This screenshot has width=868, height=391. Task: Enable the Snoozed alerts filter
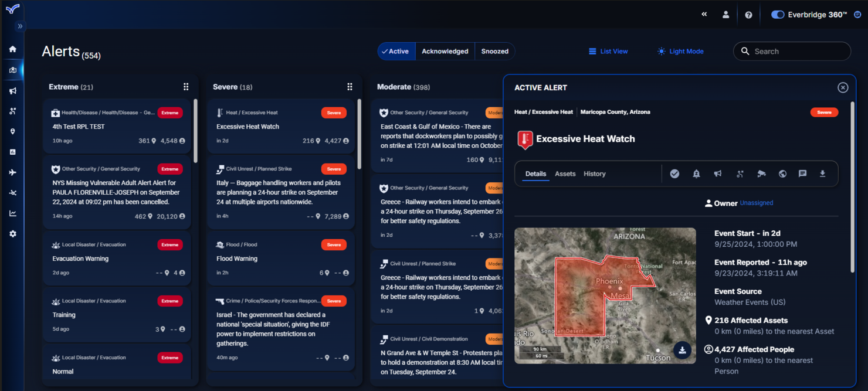pos(494,51)
